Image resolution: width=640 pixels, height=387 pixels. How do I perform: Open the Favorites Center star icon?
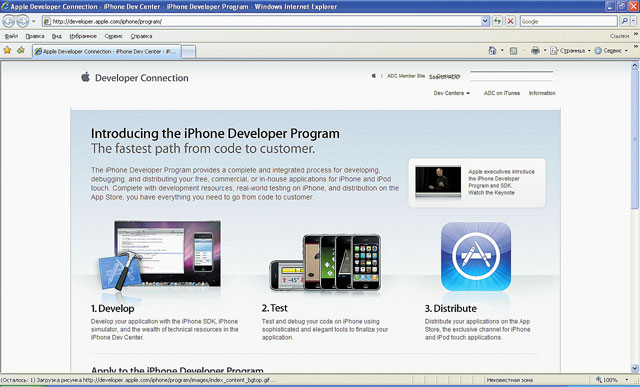click(7, 50)
